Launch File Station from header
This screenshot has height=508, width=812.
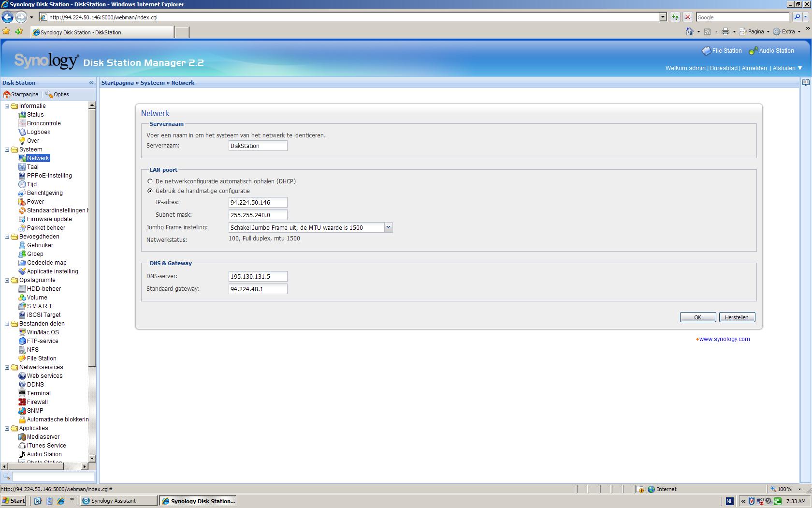point(722,51)
